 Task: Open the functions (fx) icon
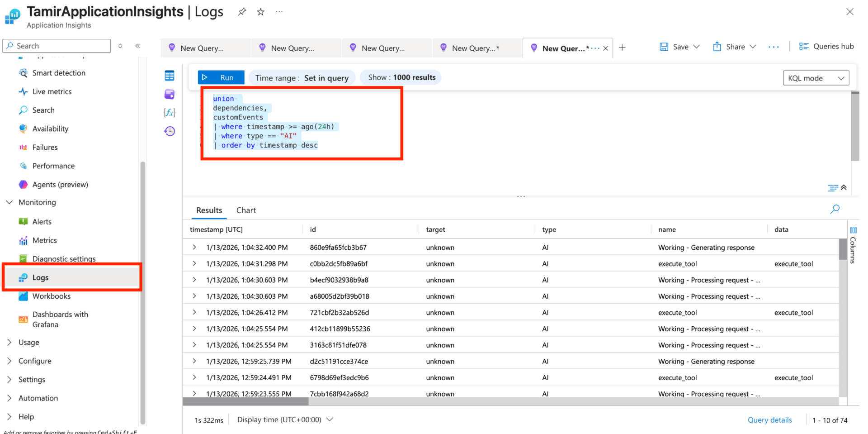(x=170, y=113)
